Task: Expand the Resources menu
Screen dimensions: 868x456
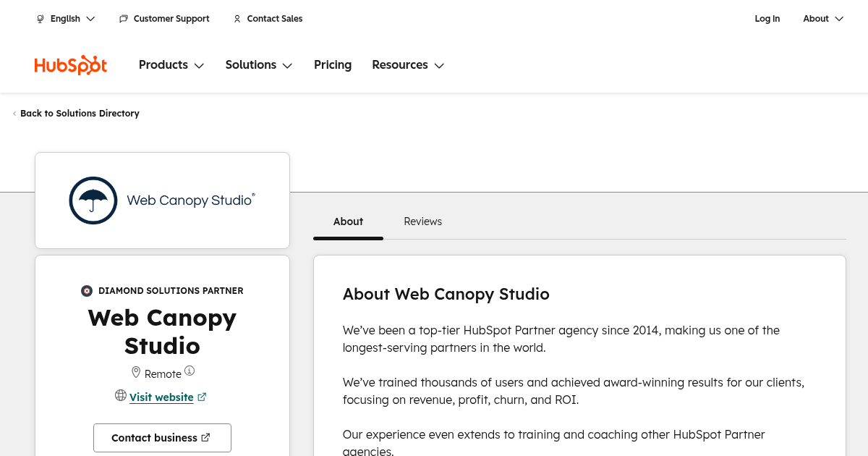Action: (408, 65)
